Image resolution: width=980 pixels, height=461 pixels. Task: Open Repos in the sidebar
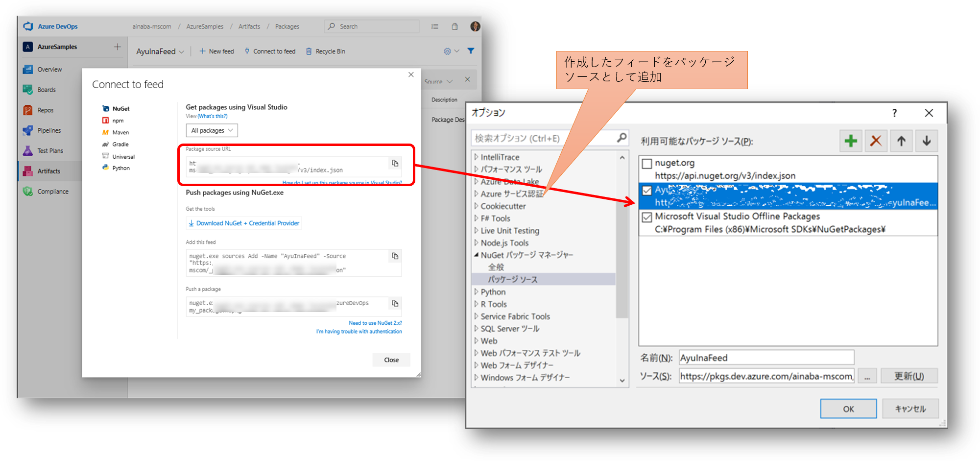point(46,110)
